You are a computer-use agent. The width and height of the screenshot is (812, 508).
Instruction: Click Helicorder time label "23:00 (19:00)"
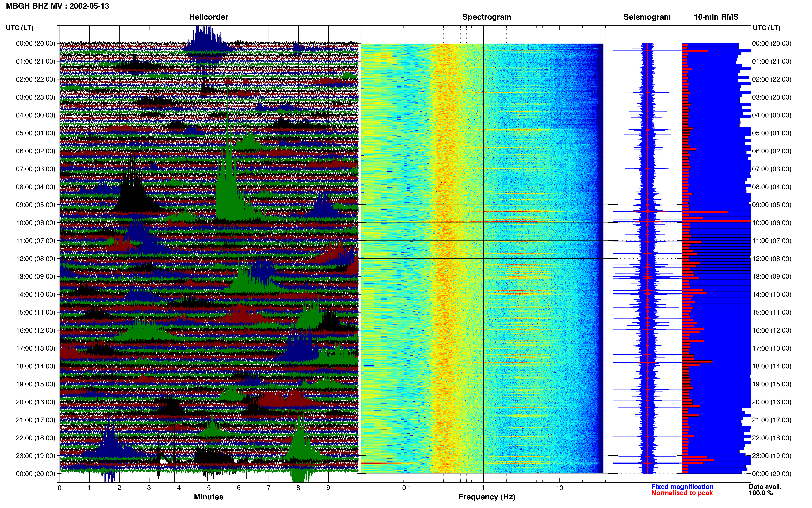click(x=36, y=456)
